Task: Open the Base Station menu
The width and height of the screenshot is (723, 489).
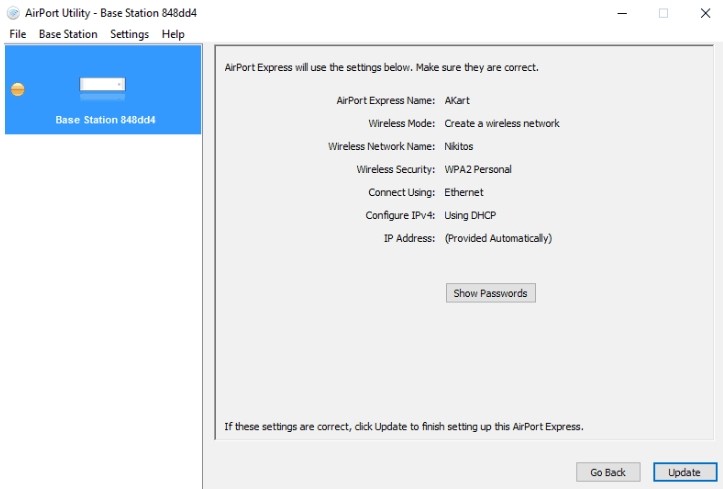Action: (68, 34)
